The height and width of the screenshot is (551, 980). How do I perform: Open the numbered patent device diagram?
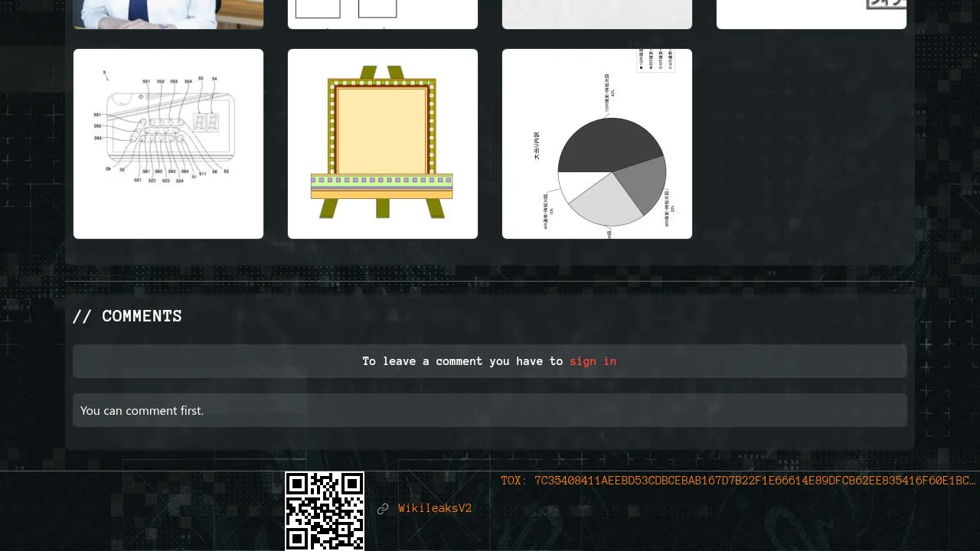point(168,144)
